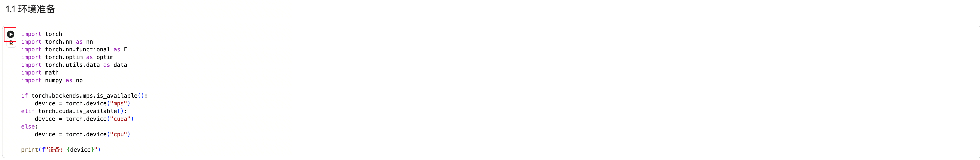
Task: Run the code cell with play button
Action: (10, 34)
